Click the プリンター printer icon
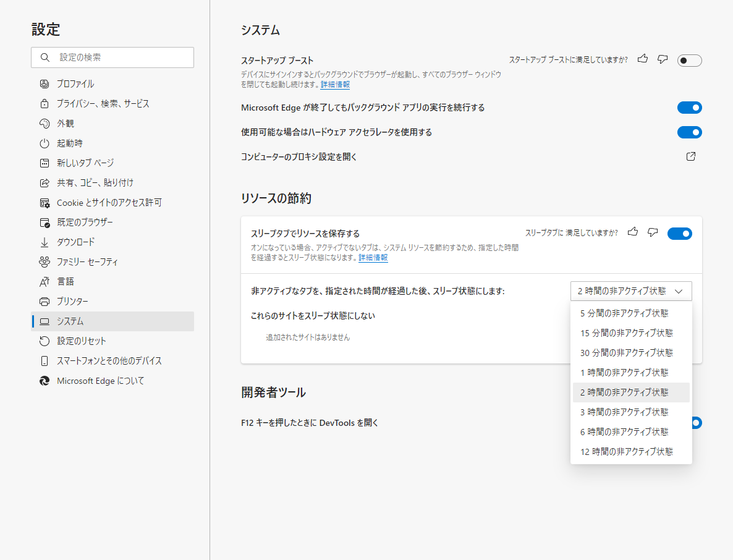Image resolution: width=733 pixels, height=560 pixels. pos(44,302)
